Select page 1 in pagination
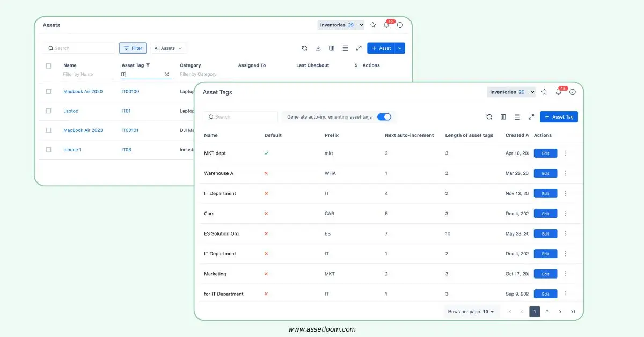 [x=535, y=312]
